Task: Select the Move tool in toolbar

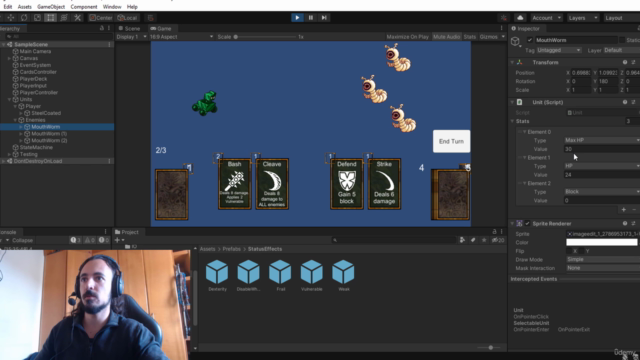Action: click(x=11, y=18)
